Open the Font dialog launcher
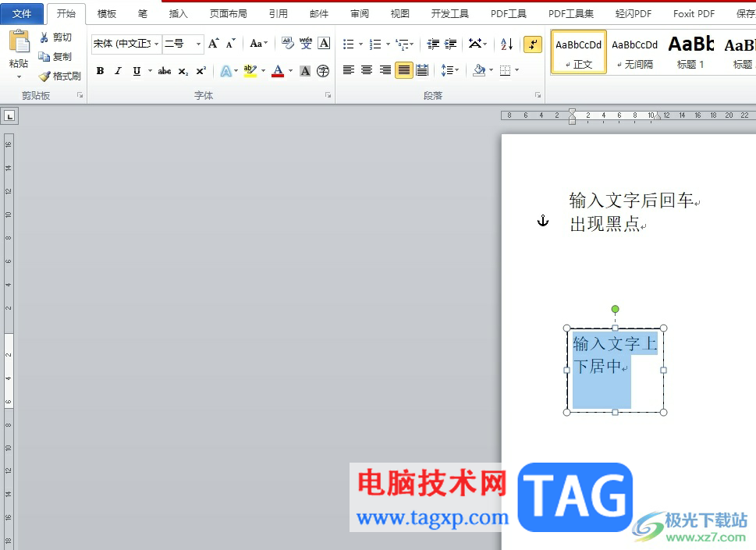This screenshot has height=550, width=756. (328, 95)
